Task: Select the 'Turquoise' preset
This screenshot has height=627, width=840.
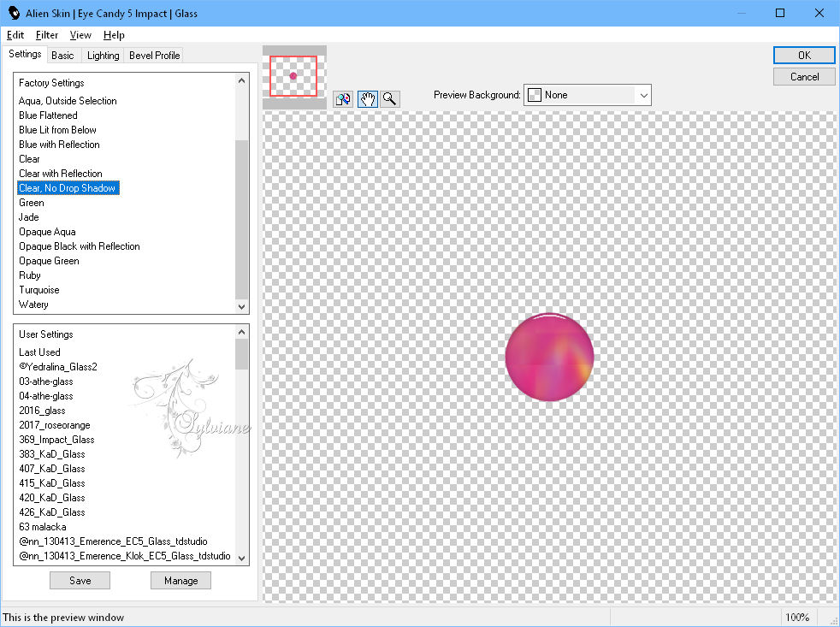Action: click(x=39, y=289)
